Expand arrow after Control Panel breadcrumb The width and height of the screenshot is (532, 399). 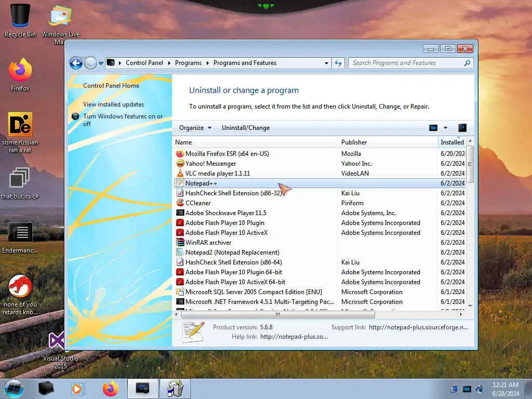pos(169,63)
